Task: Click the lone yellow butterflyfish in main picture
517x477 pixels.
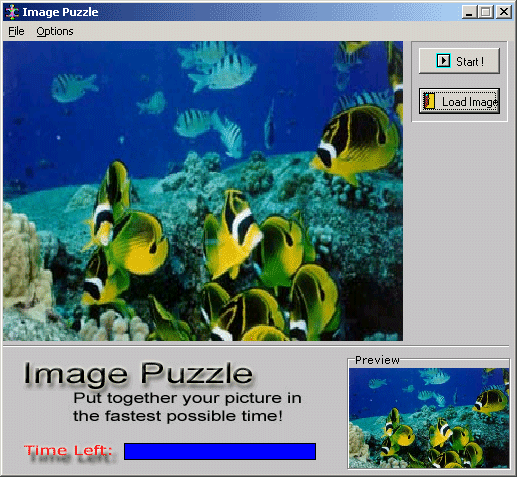Action: tap(357, 143)
